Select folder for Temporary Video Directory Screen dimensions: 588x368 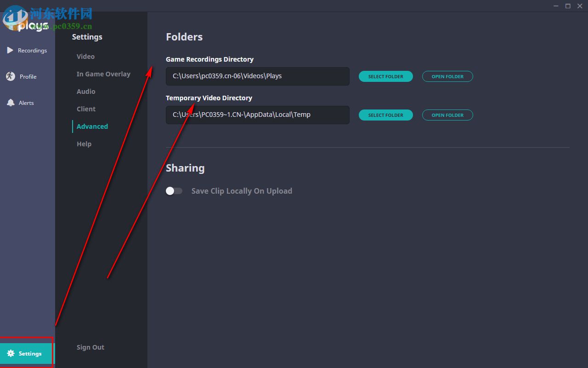point(386,115)
